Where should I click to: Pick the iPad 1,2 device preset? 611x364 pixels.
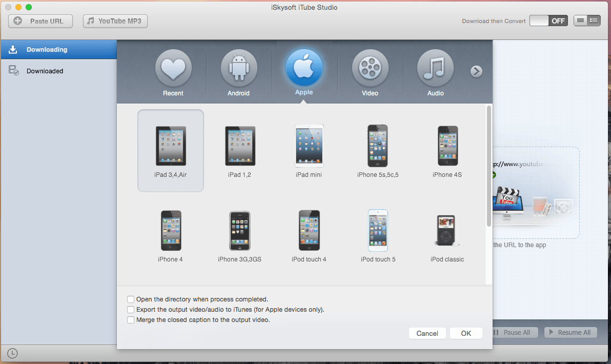tap(240, 152)
